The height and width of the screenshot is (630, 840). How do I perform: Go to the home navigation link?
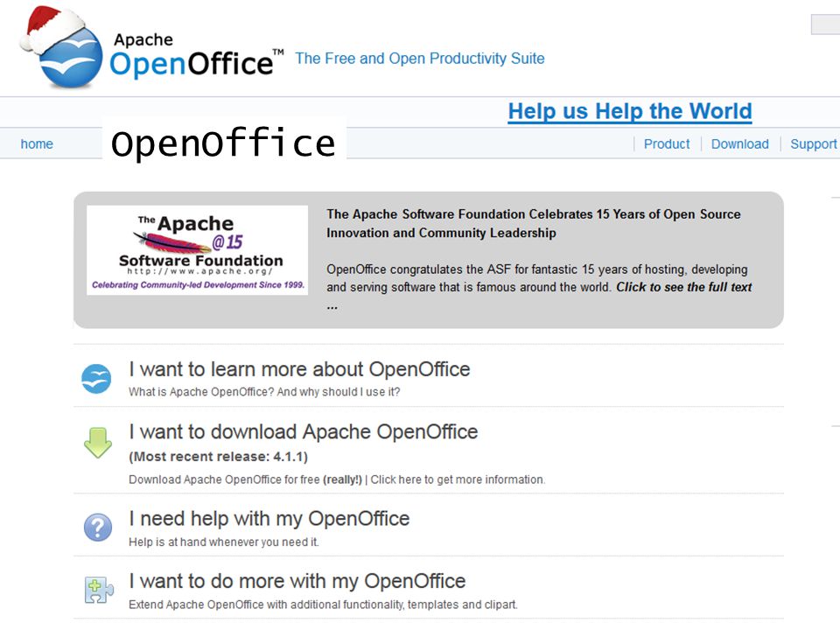37,144
